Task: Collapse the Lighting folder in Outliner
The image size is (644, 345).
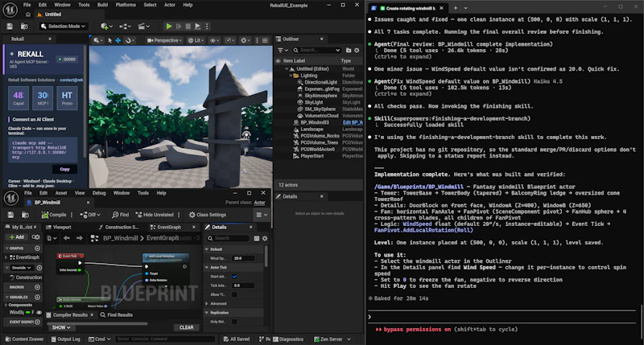Action: coord(291,76)
